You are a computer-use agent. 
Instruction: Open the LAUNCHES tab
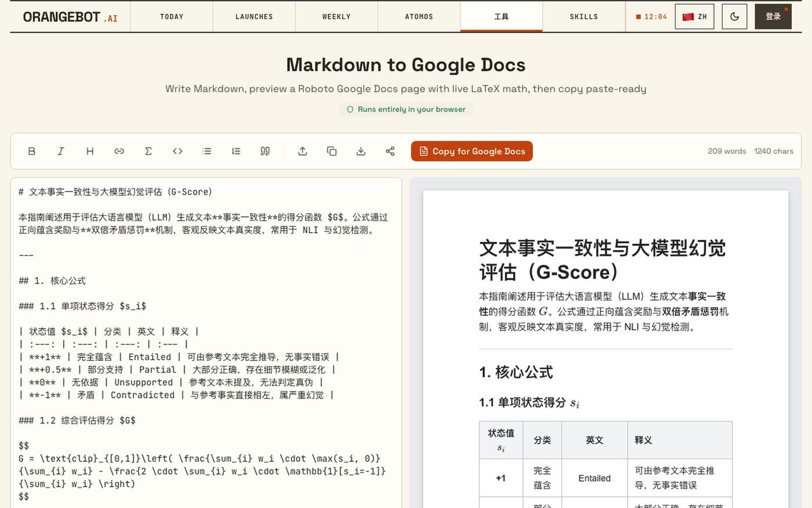[x=254, y=16]
